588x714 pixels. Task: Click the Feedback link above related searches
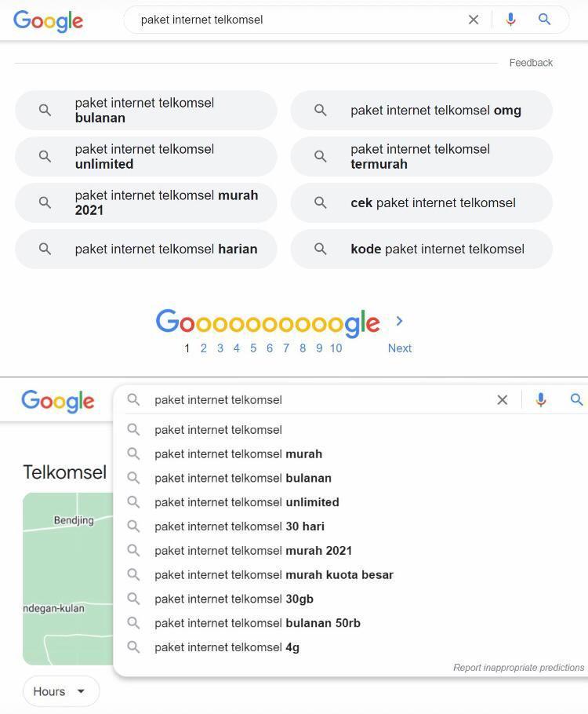coord(531,63)
